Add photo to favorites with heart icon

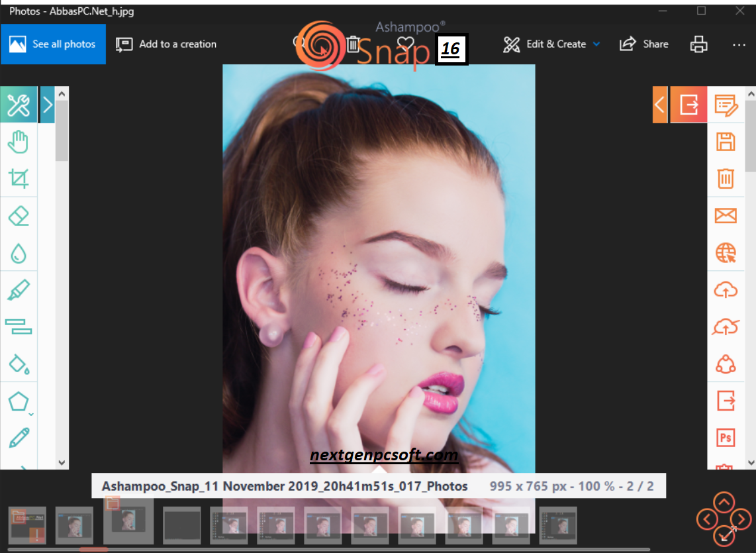pyautogui.click(x=405, y=44)
